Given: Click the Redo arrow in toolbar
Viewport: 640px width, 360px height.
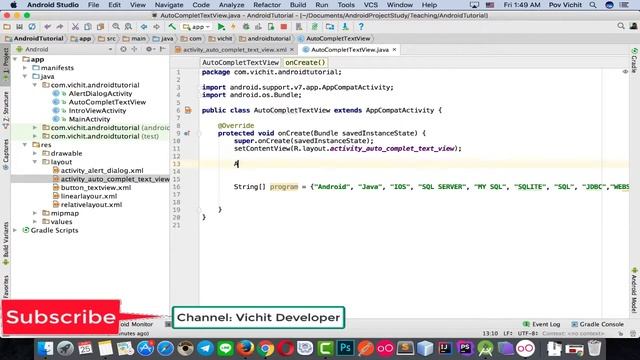Looking at the screenshot, I should pyautogui.click(x=60, y=27).
